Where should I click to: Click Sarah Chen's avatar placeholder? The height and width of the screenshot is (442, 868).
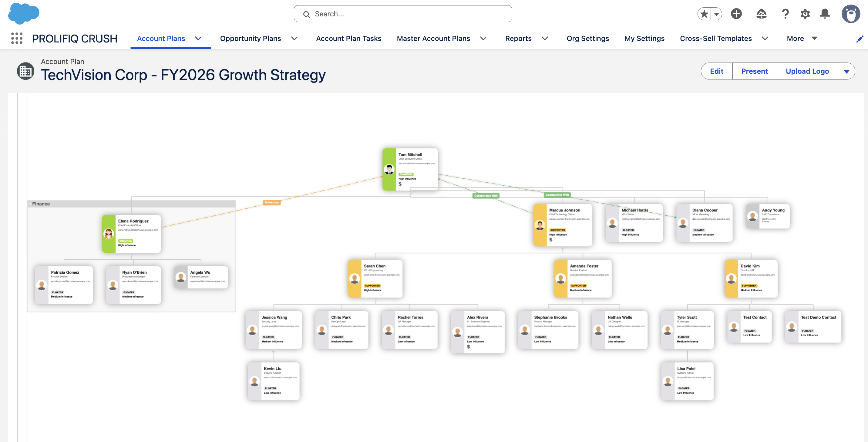click(x=355, y=278)
